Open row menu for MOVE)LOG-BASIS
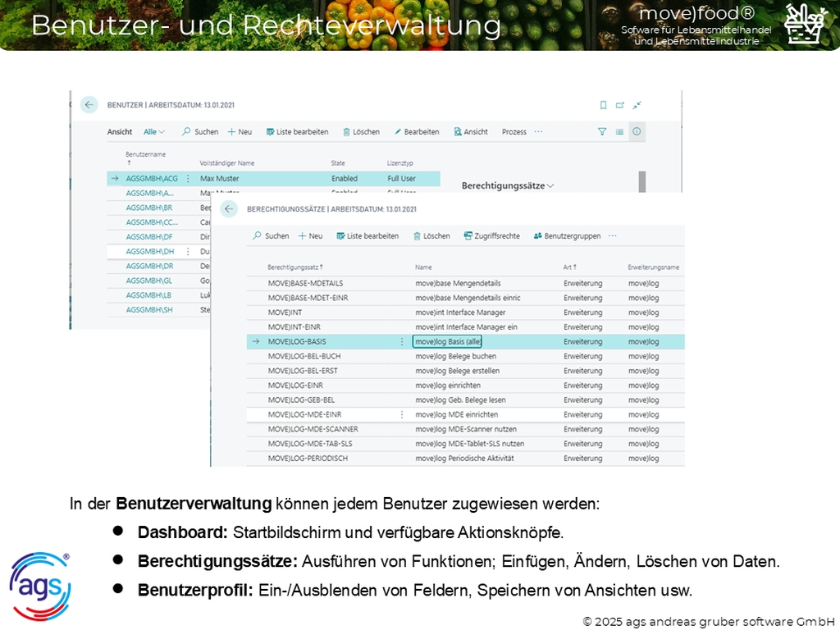The width and height of the screenshot is (840, 630). click(x=402, y=341)
